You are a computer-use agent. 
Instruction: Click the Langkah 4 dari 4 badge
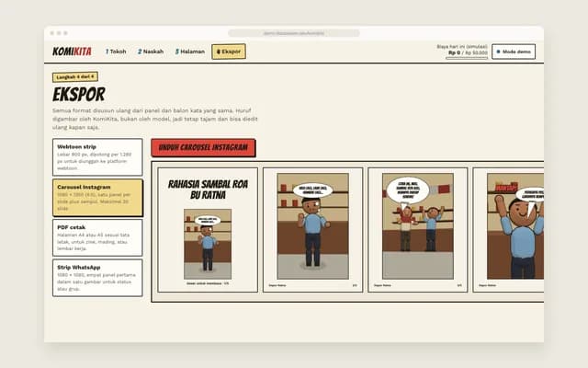tap(75, 77)
